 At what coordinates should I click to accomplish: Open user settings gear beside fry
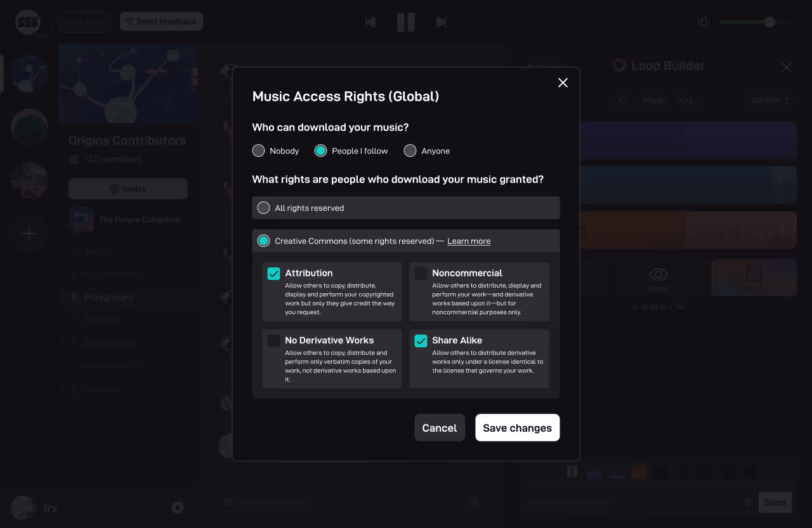pos(178,508)
